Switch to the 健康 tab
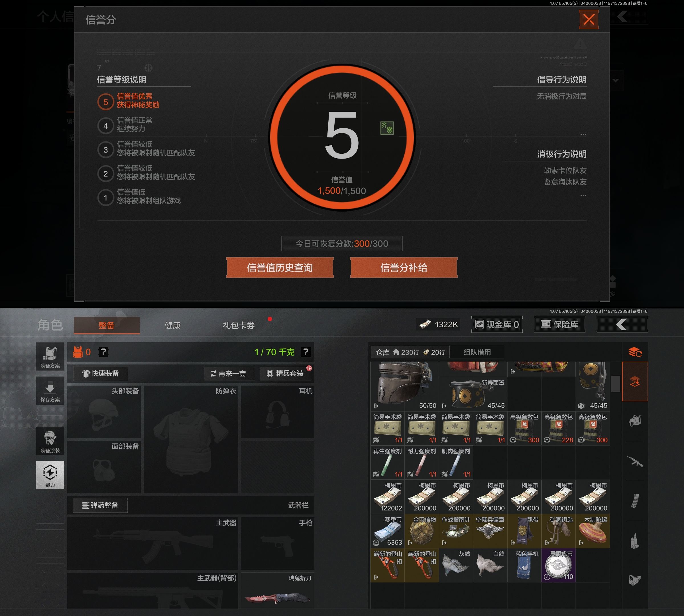 click(x=172, y=326)
